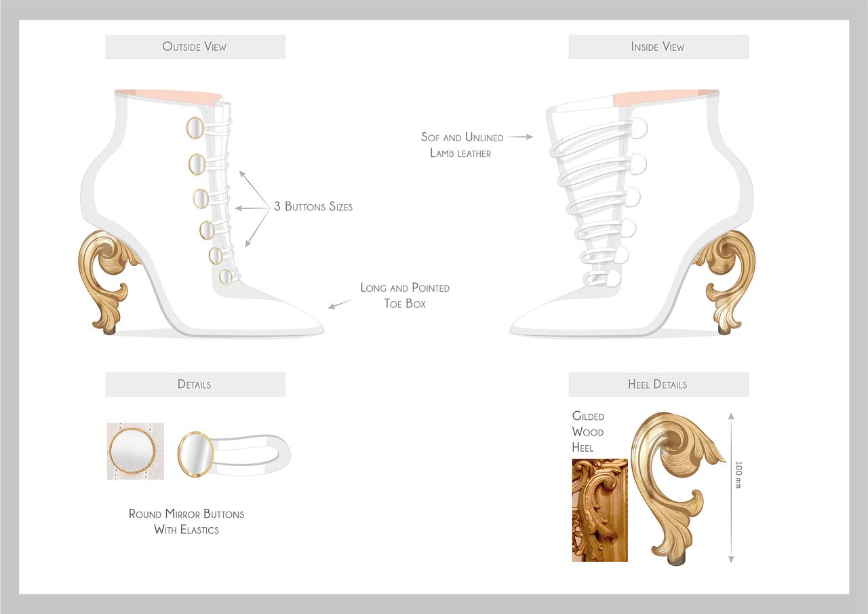868x614 pixels.
Task: Click the "Sof and Unlined Lamb leather" text
Action: tap(462, 145)
